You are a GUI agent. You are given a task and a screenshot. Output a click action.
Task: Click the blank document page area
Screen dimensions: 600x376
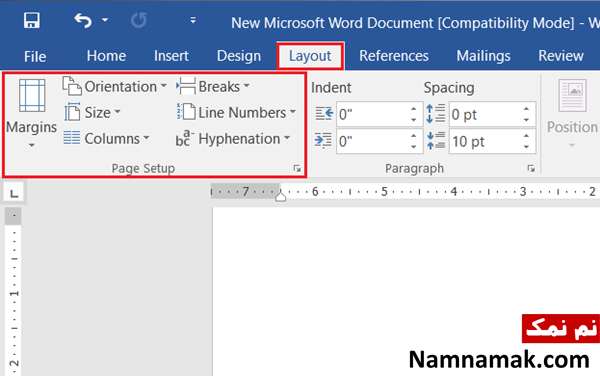(x=406, y=291)
